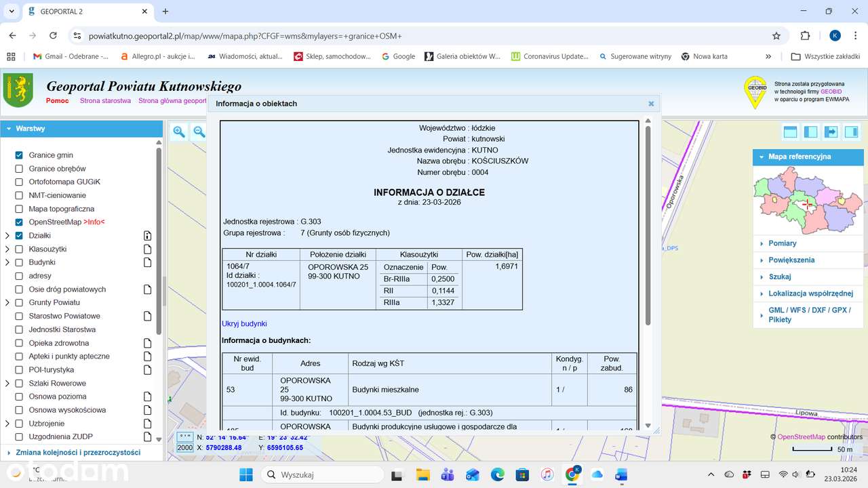Expand the Szlaki Rowerowe layer group
868x488 pixels.
point(7,383)
